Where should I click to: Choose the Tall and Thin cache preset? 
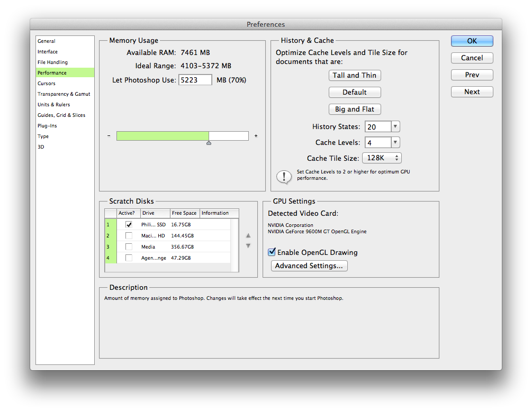tap(355, 75)
